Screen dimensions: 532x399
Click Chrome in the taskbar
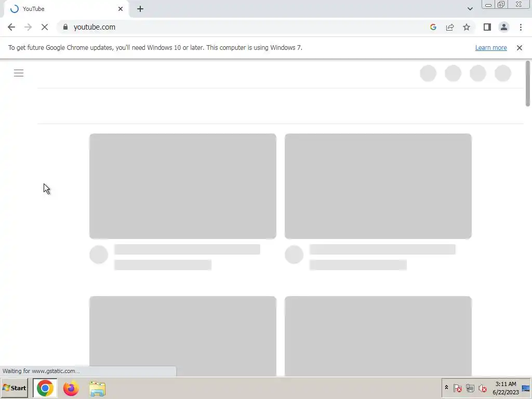(45, 388)
